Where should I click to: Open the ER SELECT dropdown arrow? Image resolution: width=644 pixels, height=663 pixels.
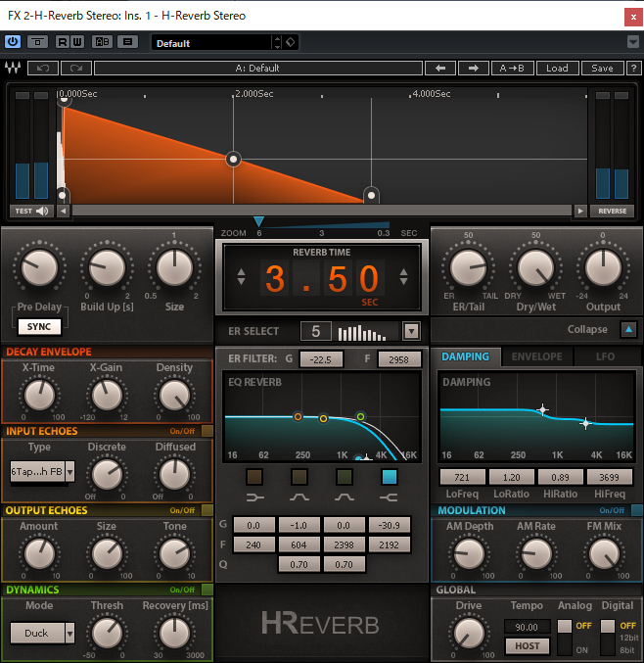(411, 331)
